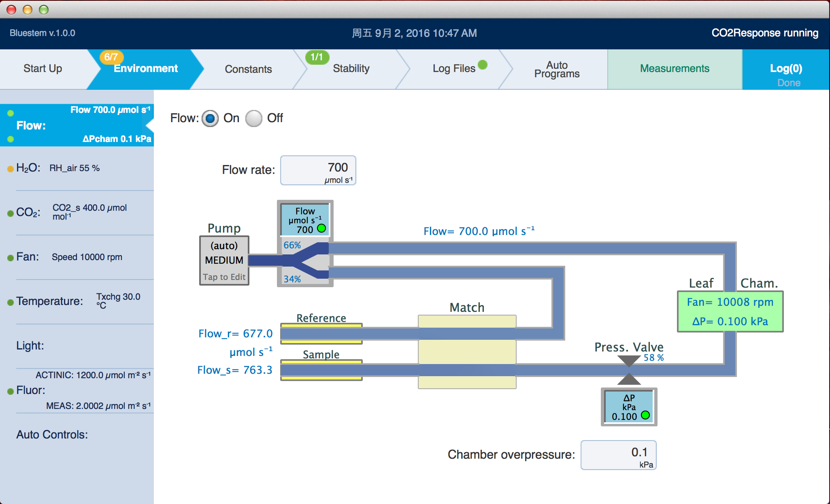Open the Constants tab
This screenshot has width=830, height=504.
tap(249, 67)
